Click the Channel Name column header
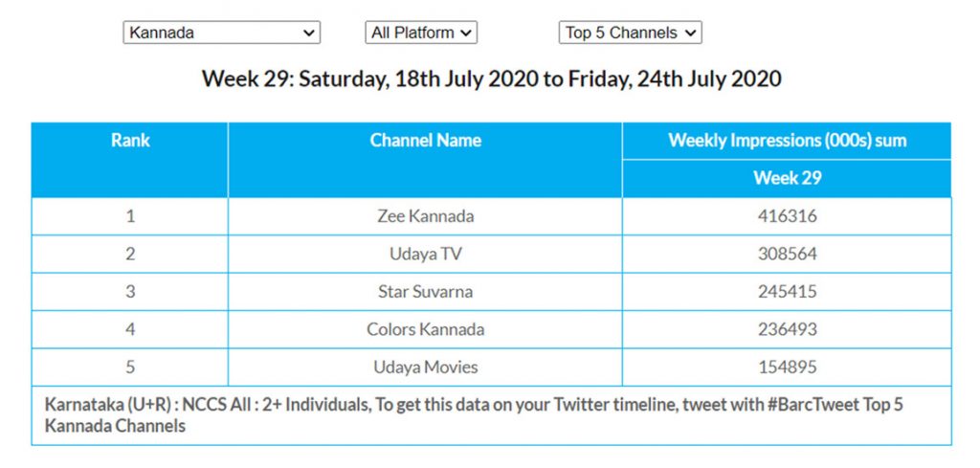This screenshot has height=468, width=980. (425, 141)
